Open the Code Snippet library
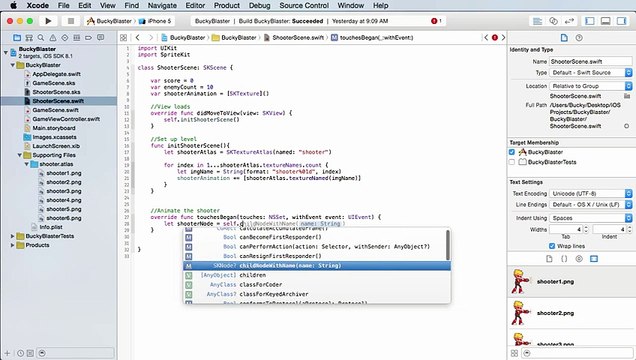636x360 pixels. pos(564,259)
